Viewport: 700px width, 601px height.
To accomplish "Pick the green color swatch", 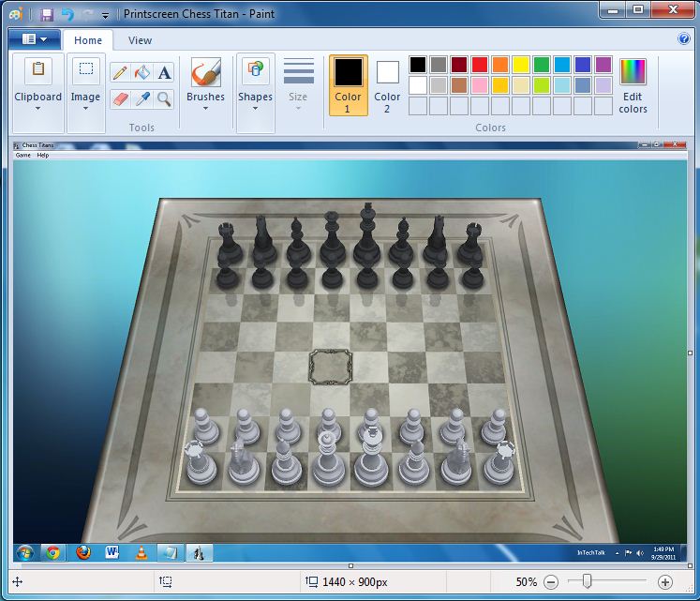I will (542, 65).
